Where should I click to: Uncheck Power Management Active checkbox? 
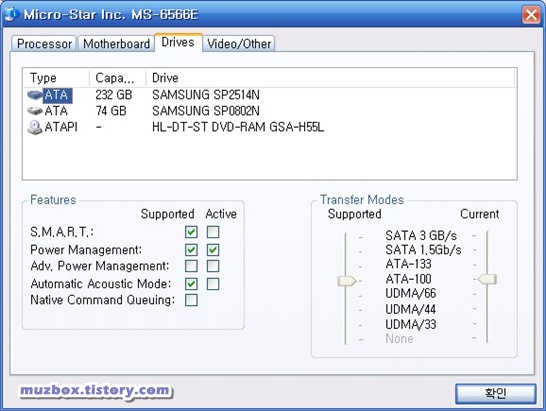[213, 250]
